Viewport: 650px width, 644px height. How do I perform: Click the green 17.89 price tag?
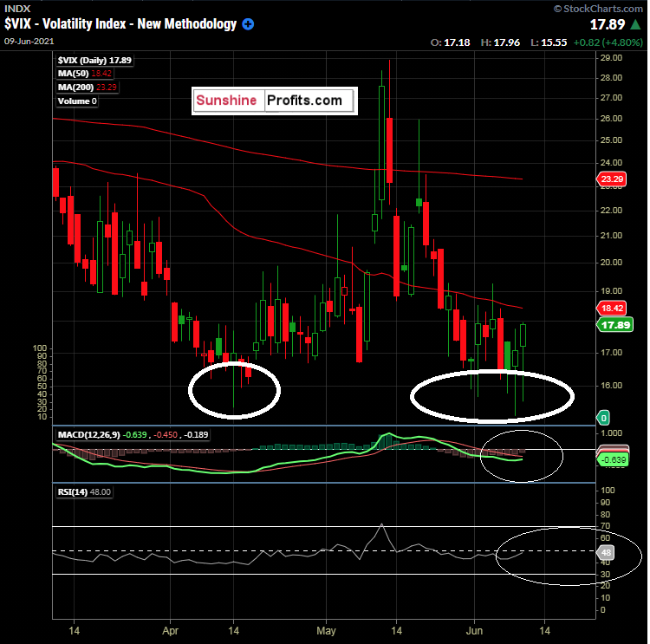tap(615, 325)
